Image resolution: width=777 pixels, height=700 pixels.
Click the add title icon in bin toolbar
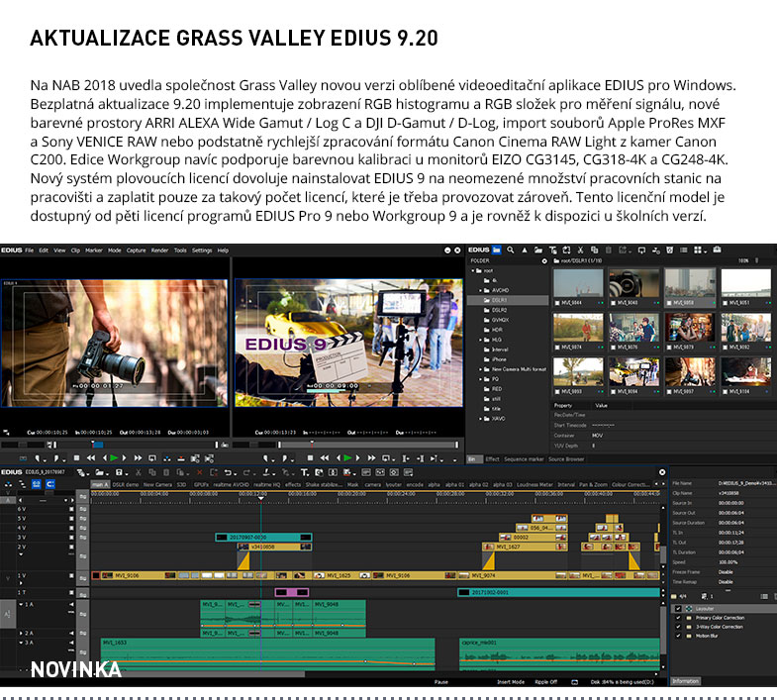tap(552, 250)
